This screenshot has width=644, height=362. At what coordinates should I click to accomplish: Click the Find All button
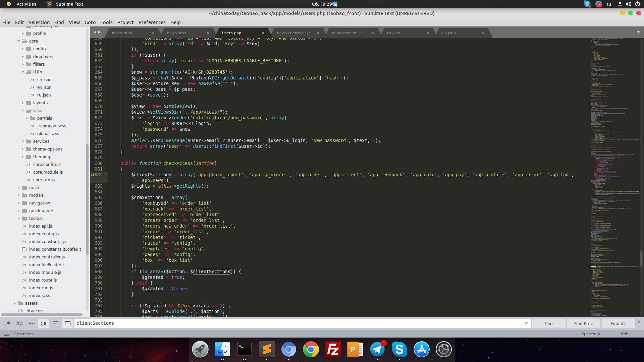618,323
